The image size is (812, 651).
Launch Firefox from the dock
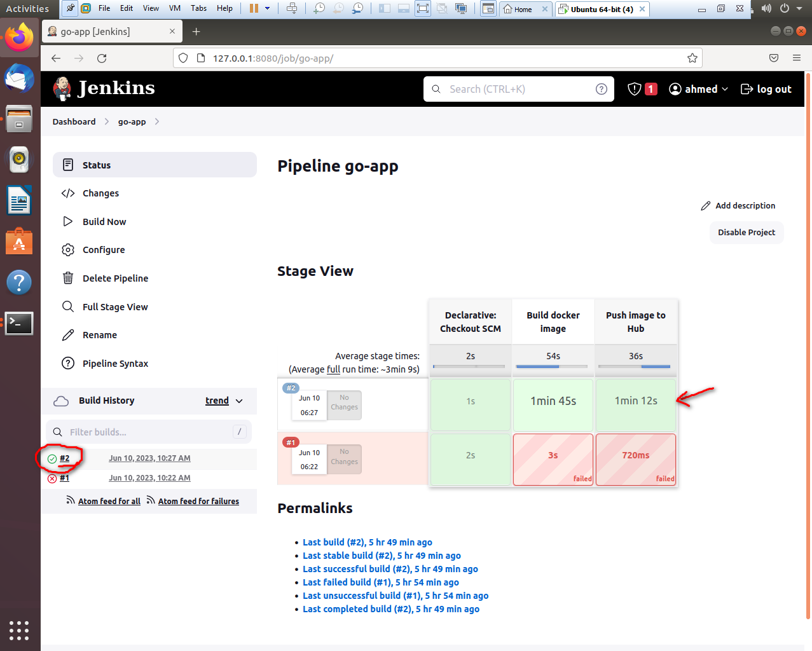(x=19, y=38)
